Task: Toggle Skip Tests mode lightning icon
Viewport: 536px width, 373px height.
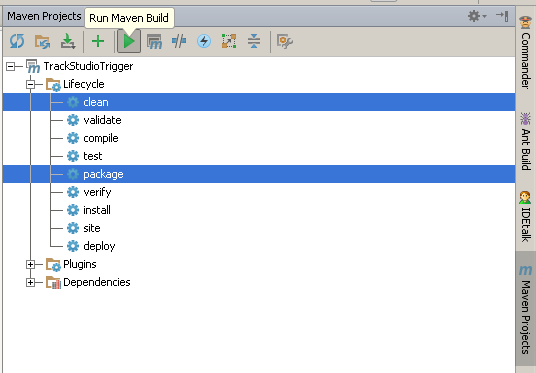Action: (204, 41)
